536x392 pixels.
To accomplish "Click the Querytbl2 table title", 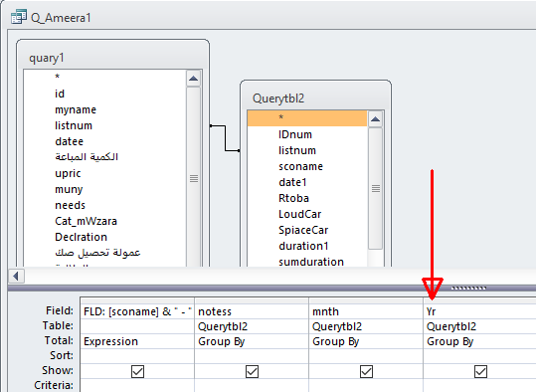I will (278, 98).
